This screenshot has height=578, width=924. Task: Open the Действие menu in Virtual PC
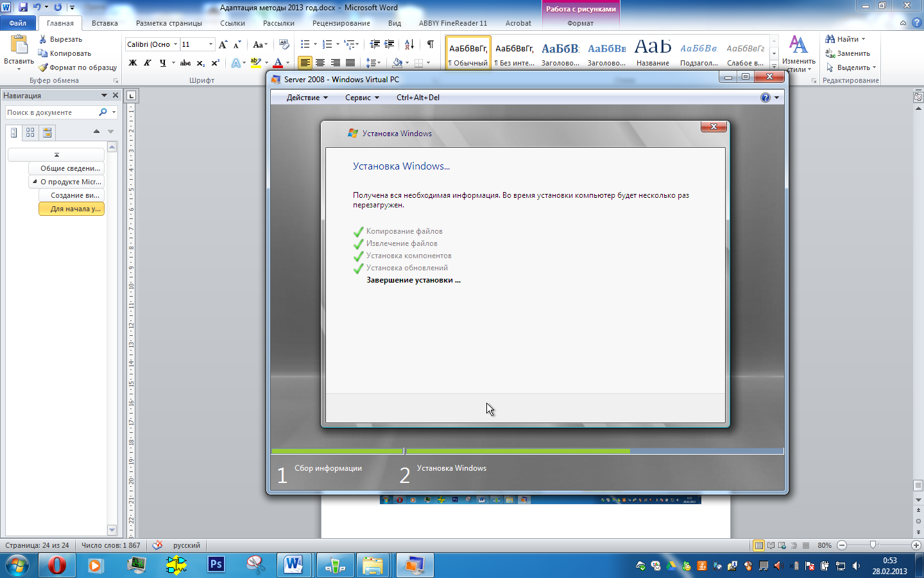pyautogui.click(x=307, y=98)
